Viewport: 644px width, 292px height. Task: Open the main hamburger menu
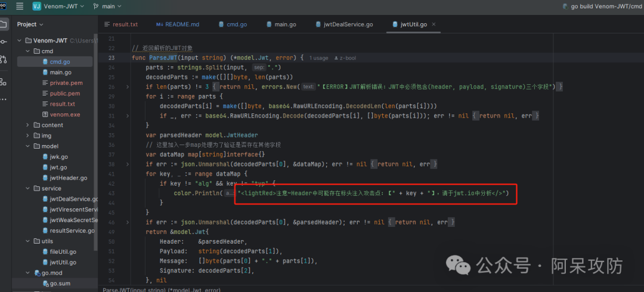coord(20,6)
